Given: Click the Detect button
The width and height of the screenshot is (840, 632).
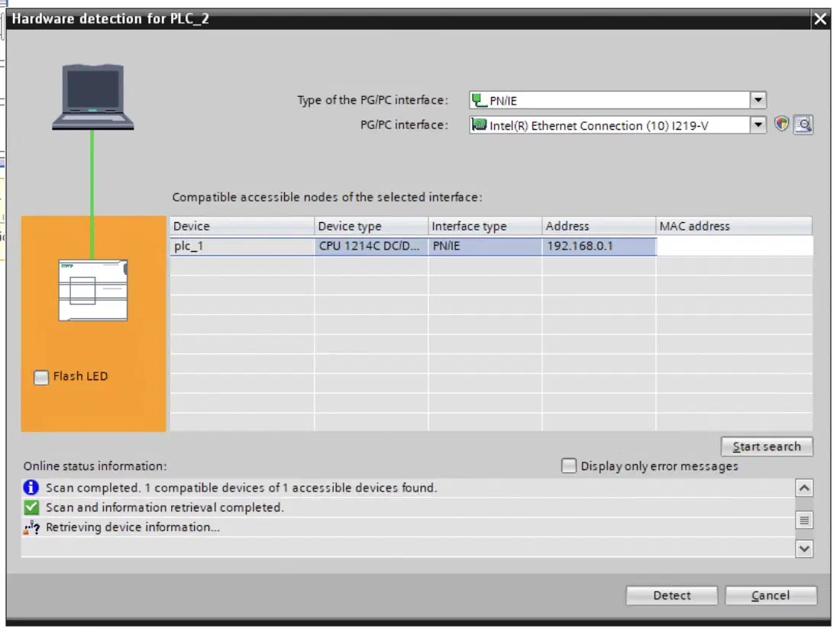Looking at the screenshot, I should (672, 595).
